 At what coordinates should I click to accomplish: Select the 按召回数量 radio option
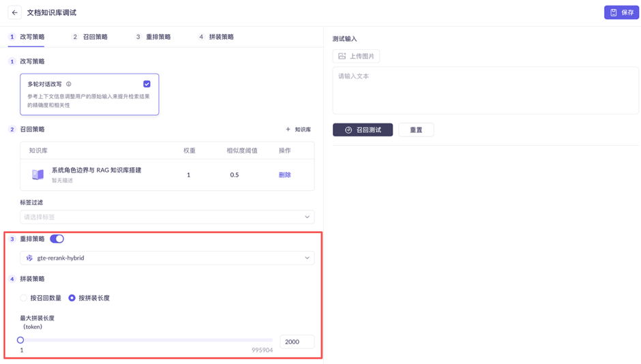[x=24, y=298]
